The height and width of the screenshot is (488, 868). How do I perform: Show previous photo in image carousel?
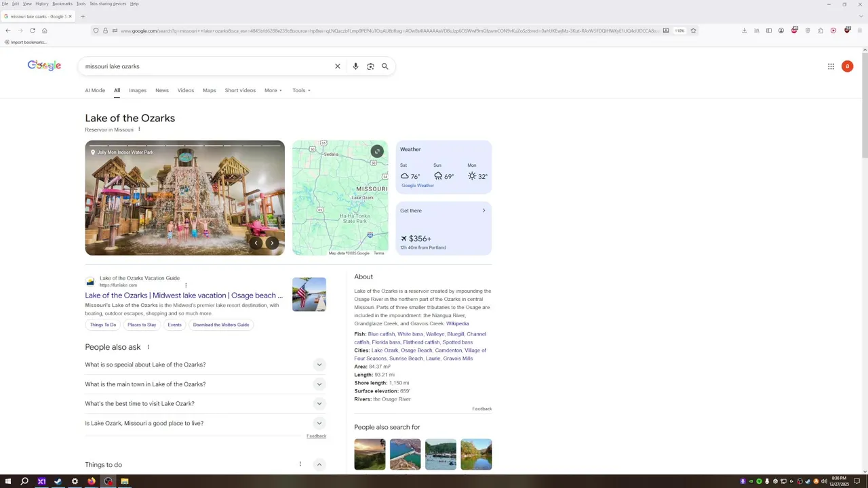(256, 243)
